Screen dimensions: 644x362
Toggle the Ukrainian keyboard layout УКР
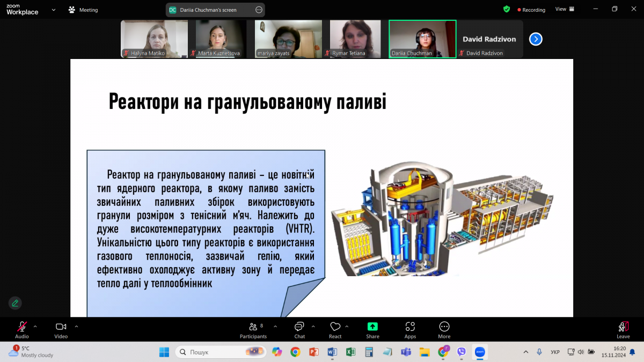click(555, 351)
